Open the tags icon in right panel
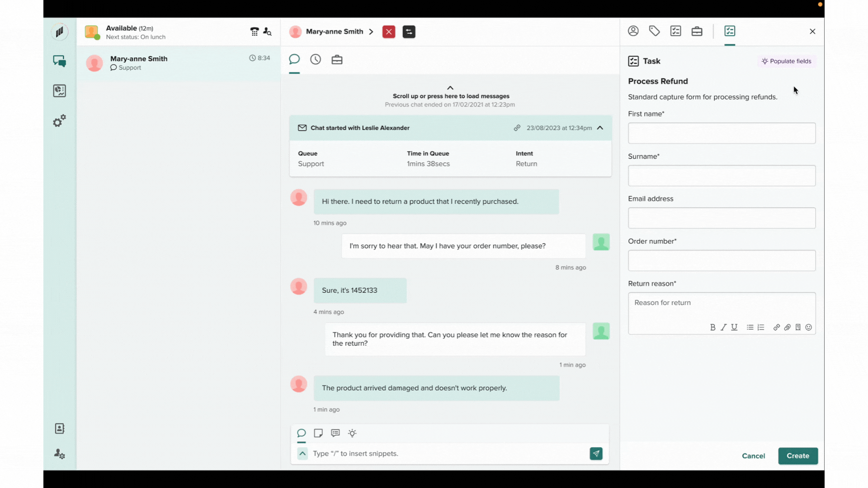 click(x=654, y=31)
